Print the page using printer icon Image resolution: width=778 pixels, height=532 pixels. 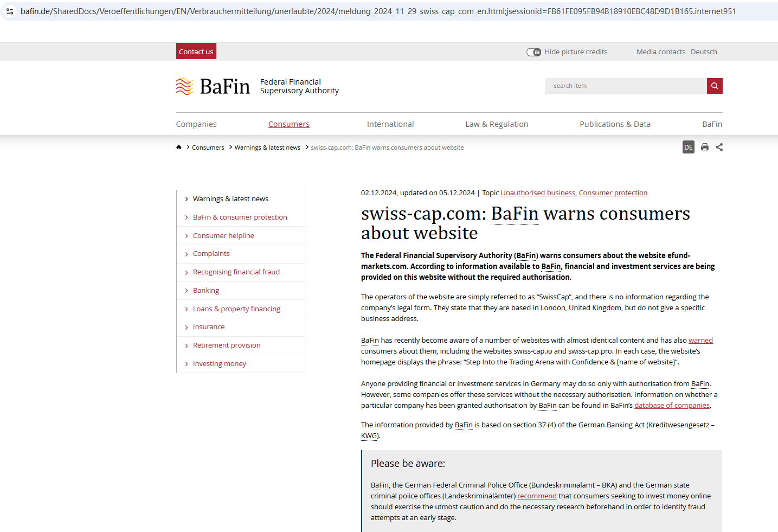click(705, 147)
